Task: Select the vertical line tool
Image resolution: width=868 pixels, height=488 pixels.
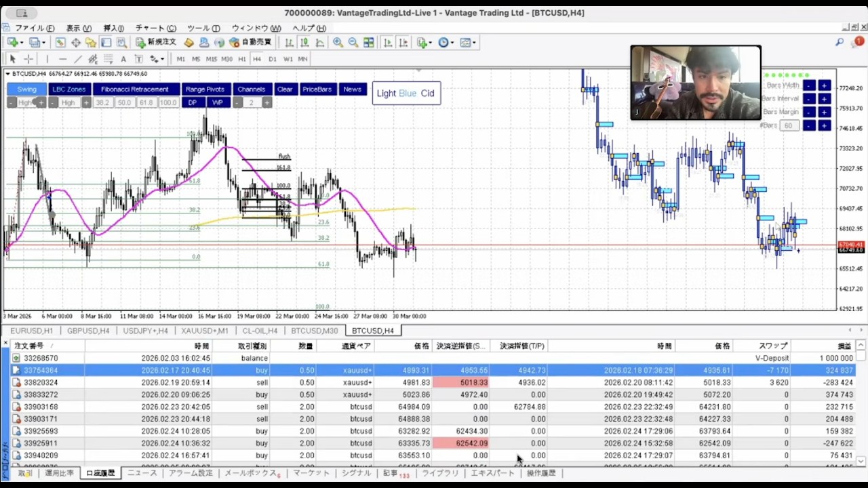Action: point(47,59)
